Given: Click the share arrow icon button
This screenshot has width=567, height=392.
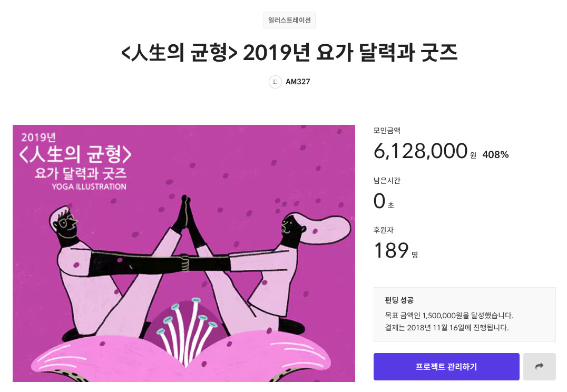Looking at the screenshot, I should tap(539, 367).
